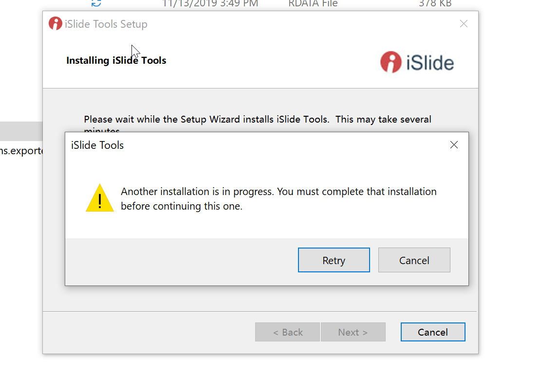Click the iSlide Tools dialog title
This screenshot has height=392, width=540.
97,145
